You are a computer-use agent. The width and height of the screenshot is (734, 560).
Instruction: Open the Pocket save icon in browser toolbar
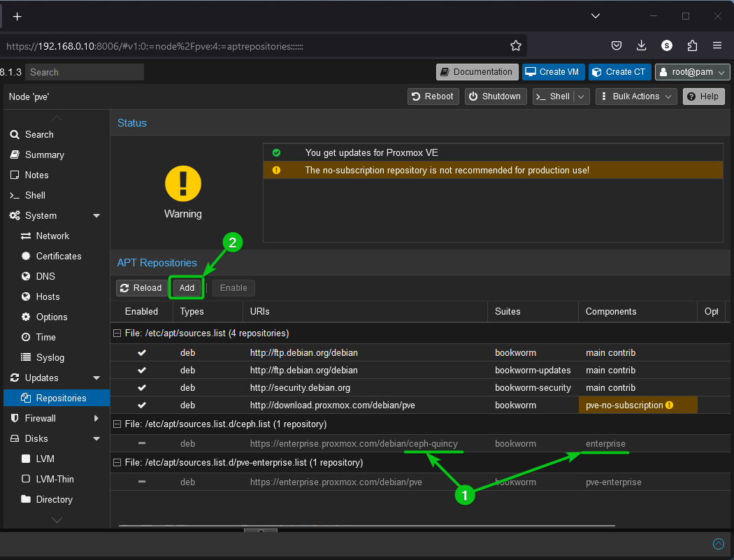[x=617, y=45]
